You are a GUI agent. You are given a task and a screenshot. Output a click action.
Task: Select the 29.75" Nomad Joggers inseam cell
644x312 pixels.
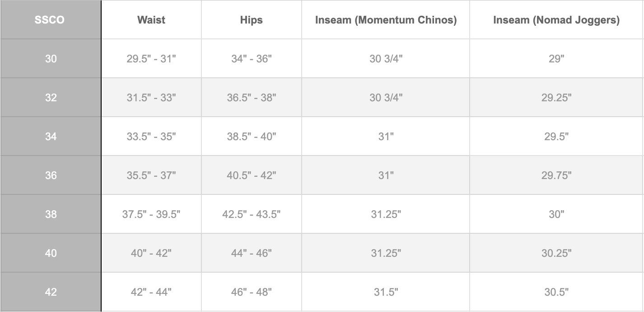(x=556, y=175)
